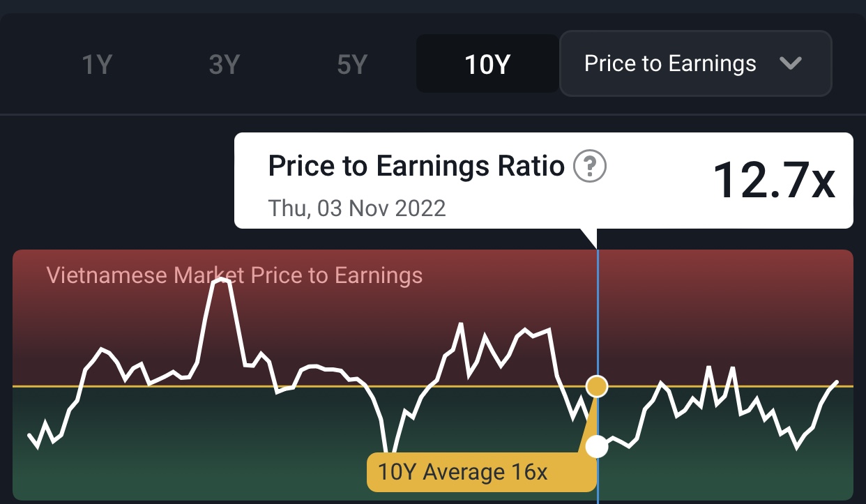The image size is (866, 504).
Task: Click the leftmost start of chart line
Action: [29, 435]
